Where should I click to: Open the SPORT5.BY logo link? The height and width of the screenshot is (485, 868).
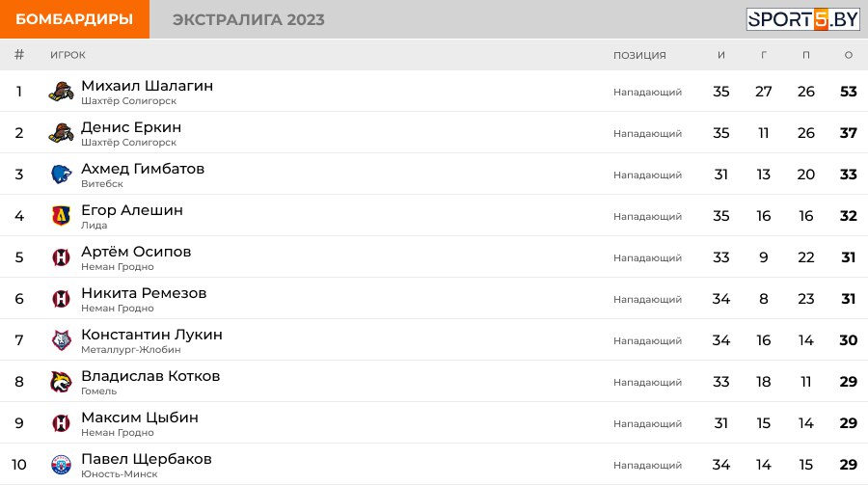point(802,19)
